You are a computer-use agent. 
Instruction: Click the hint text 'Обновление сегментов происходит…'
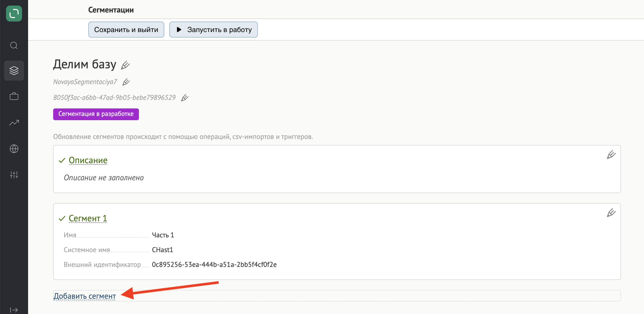pyautogui.click(x=183, y=137)
